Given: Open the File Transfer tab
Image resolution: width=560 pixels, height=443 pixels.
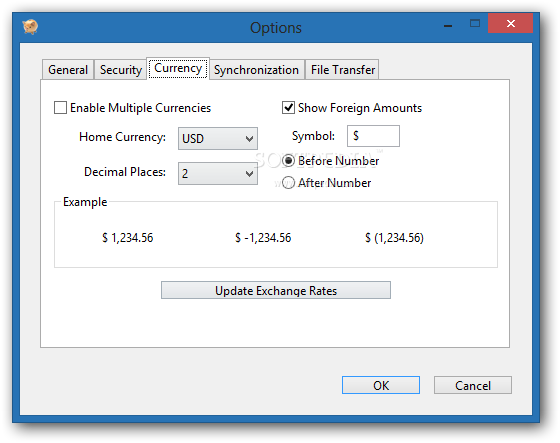Looking at the screenshot, I should pyautogui.click(x=342, y=70).
